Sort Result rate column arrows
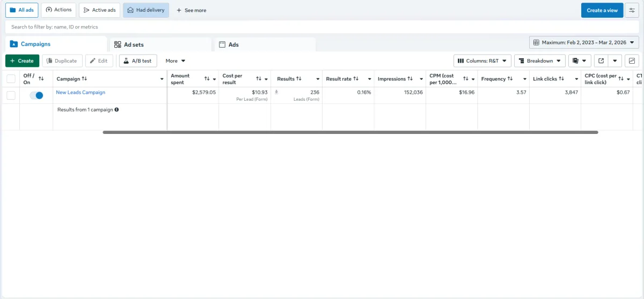This screenshot has height=299, width=644. click(356, 79)
